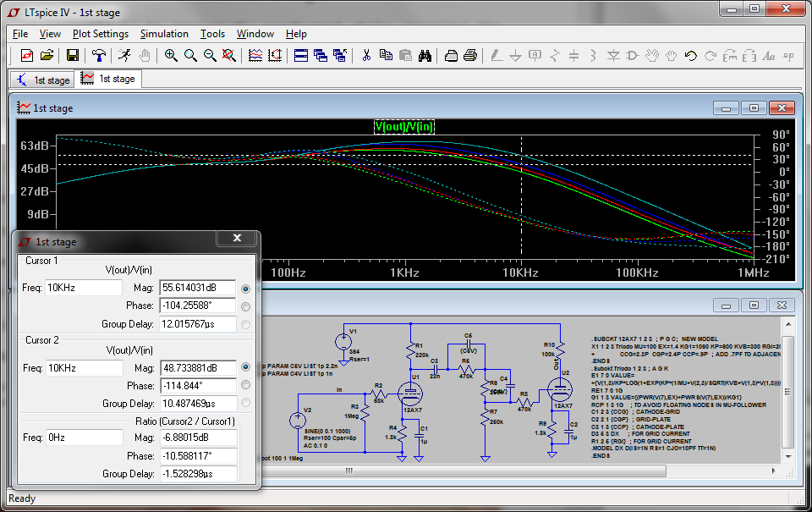The width and height of the screenshot is (812, 512).
Task: Switch to the schematic 1st stage tab
Action: click(x=42, y=80)
